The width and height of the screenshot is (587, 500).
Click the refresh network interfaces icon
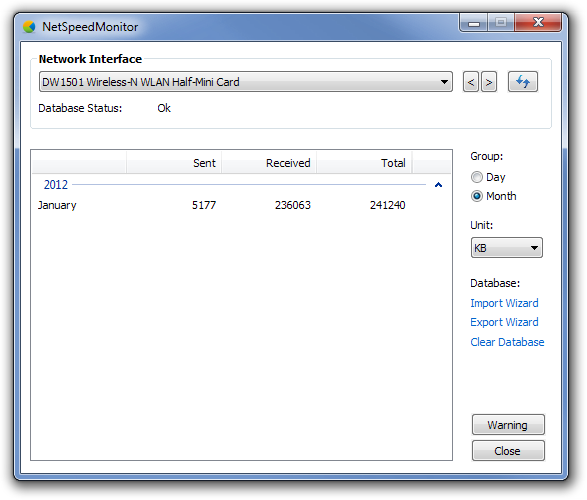[523, 82]
